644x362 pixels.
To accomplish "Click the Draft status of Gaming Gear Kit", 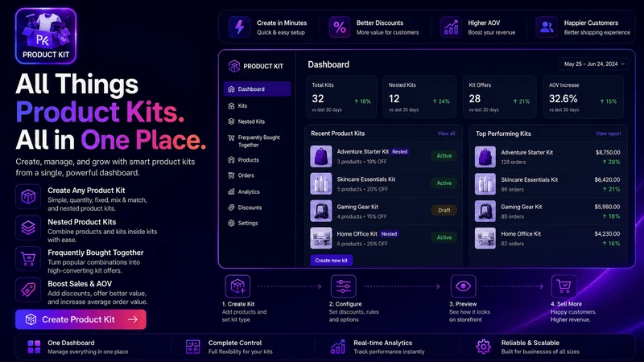I will (x=444, y=210).
